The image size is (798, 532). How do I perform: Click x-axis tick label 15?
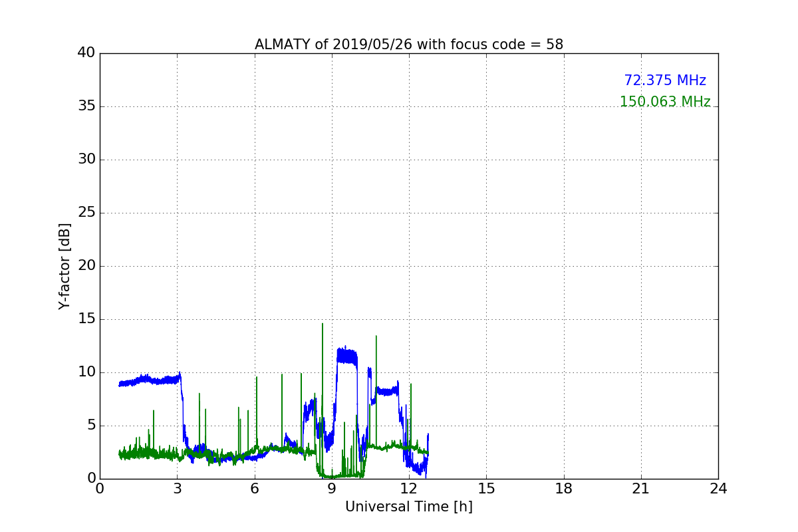pyautogui.click(x=486, y=489)
